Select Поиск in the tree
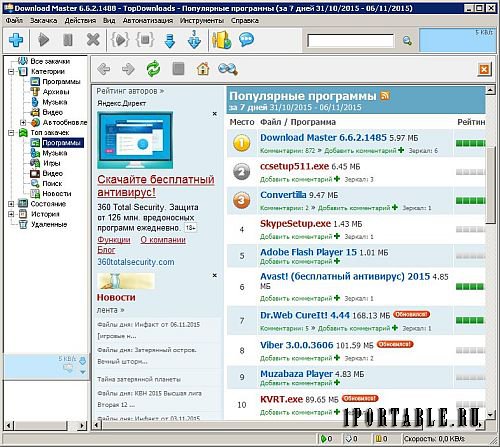The width and height of the screenshot is (500, 447). click(52, 184)
